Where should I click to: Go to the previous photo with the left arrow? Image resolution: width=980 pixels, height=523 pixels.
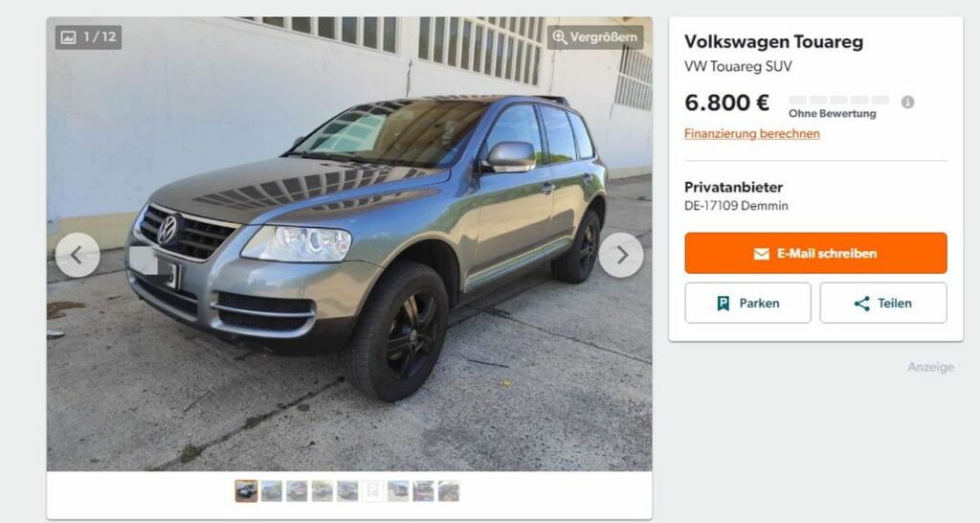[x=78, y=255]
